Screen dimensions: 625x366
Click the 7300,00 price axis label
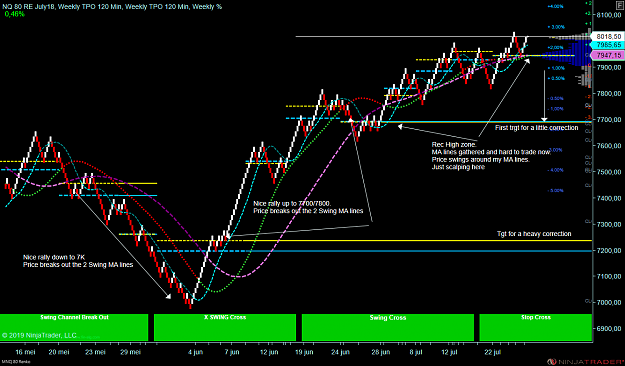click(609, 224)
